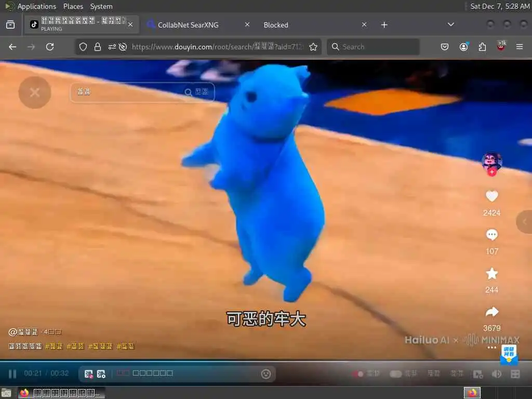This screenshot has width=532, height=399.
Task: Pause the playing Douyin video
Action: coord(12,374)
